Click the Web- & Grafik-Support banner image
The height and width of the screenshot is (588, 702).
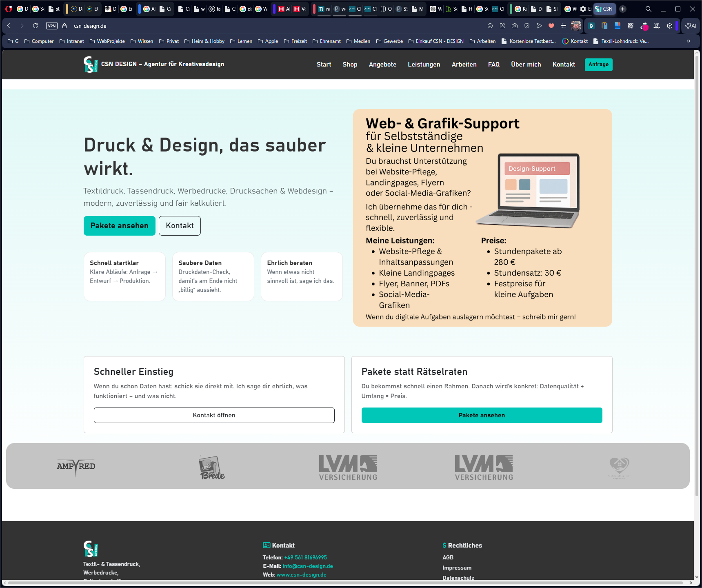click(482, 218)
